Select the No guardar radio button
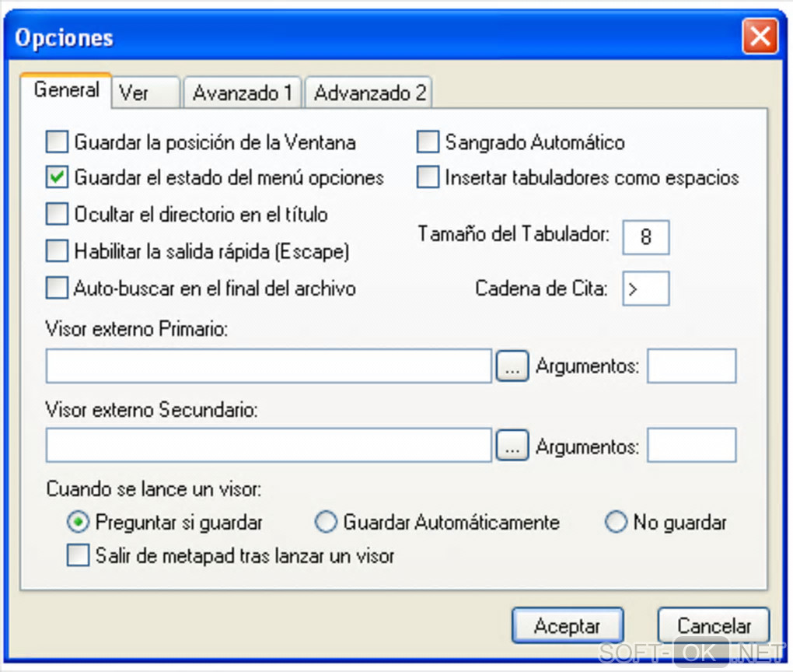The width and height of the screenshot is (793, 672). point(616,522)
